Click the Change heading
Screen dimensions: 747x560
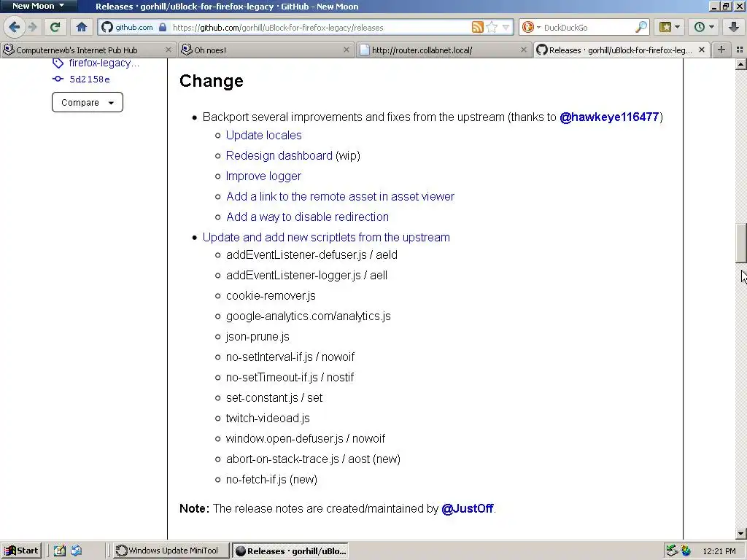tap(212, 81)
